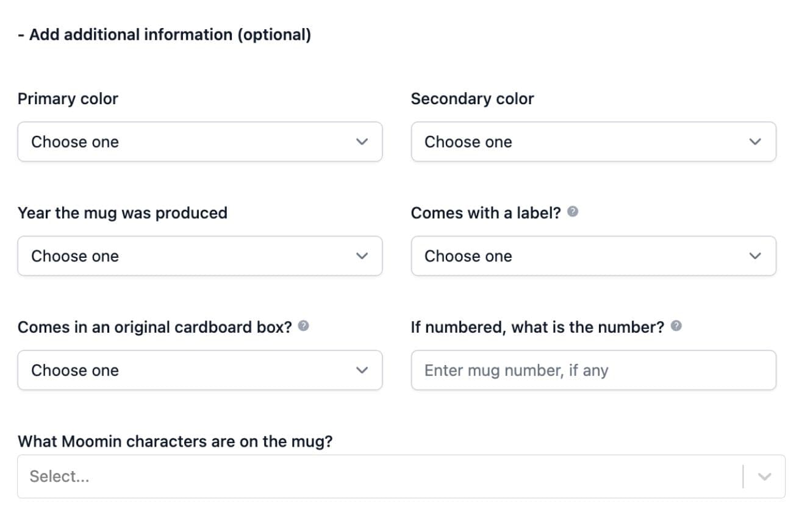
Task: Collapse the Add additional information section
Action: coord(164,35)
